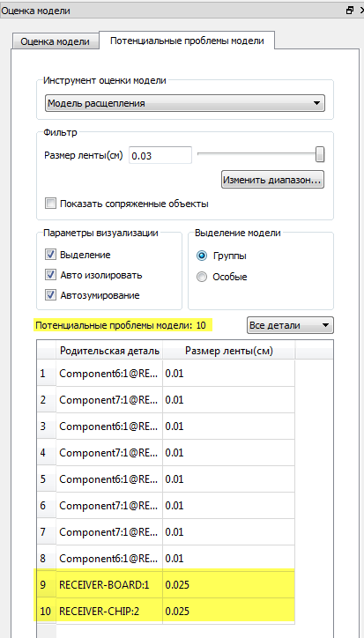
Task: Select row 4 Component7:1 entry
Action: point(109,452)
